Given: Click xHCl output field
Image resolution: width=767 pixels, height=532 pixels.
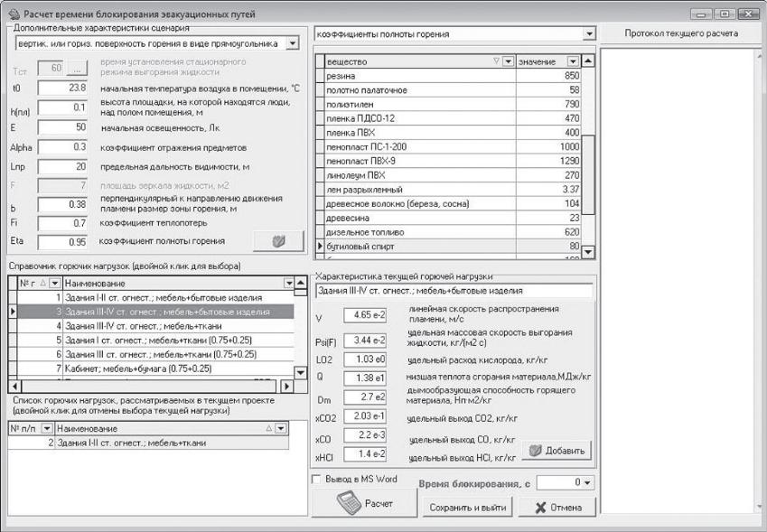Looking at the screenshot, I should coord(365,454).
